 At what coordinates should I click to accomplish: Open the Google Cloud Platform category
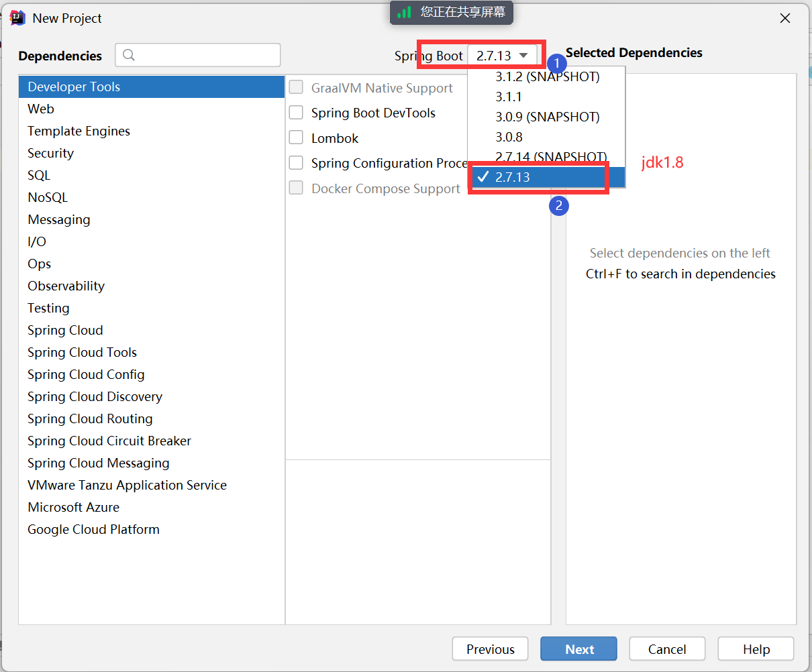tap(152, 529)
